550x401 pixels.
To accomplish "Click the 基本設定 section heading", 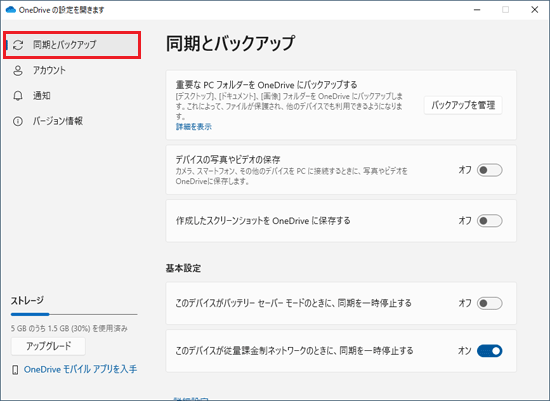I will (183, 268).
